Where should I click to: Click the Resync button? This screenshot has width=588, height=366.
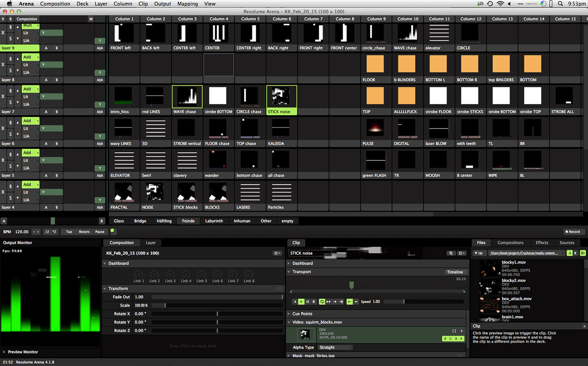coord(84,232)
